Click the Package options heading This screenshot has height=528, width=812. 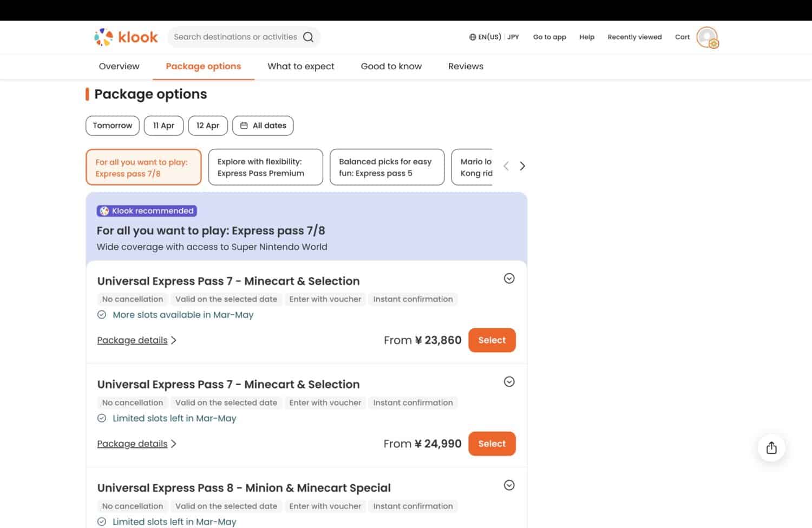[150, 94]
